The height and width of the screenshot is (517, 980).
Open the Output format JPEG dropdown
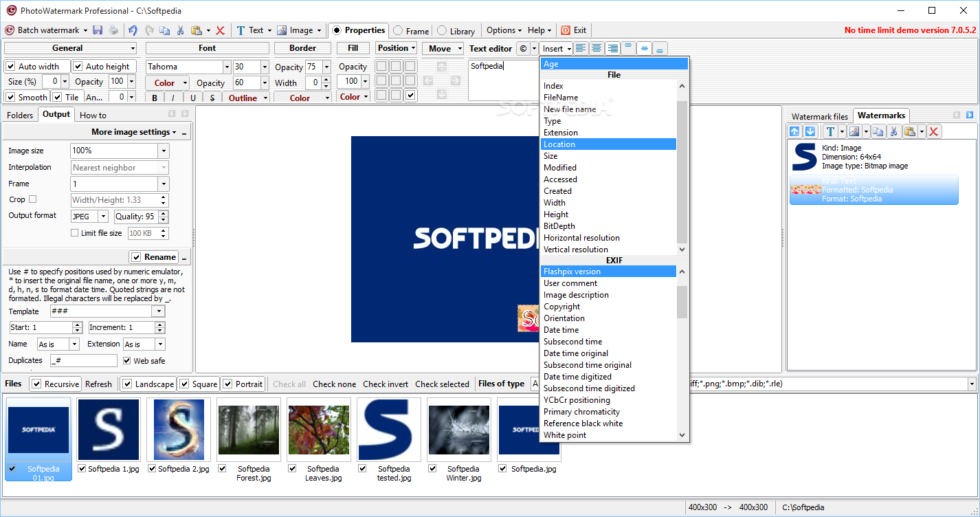click(104, 216)
